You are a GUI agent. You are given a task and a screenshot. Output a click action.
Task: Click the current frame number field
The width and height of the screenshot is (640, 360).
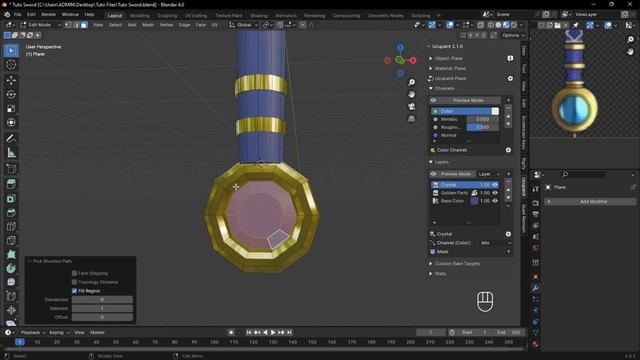(x=431, y=333)
